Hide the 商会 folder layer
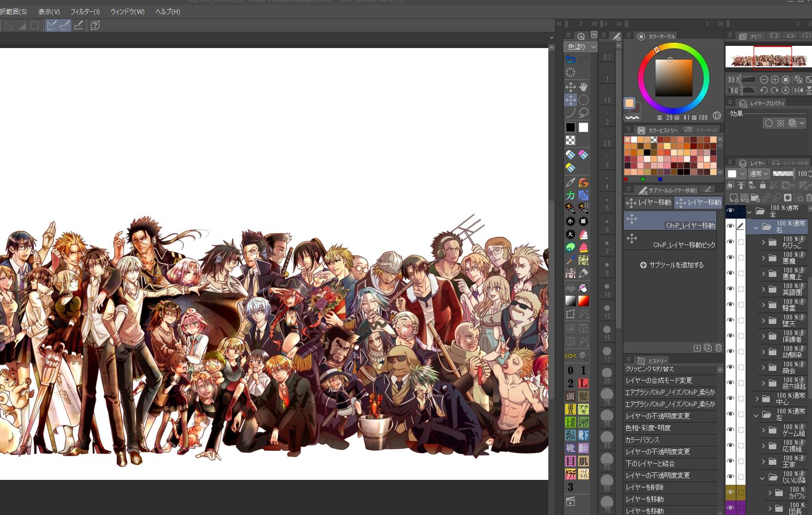Screen dimensions: 812x515 click(x=730, y=367)
